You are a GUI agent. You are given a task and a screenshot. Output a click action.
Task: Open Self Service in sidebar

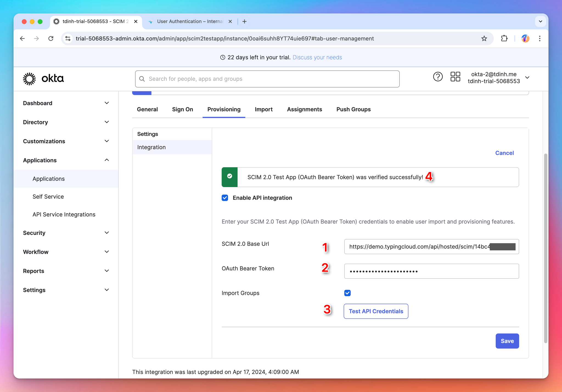click(48, 197)
